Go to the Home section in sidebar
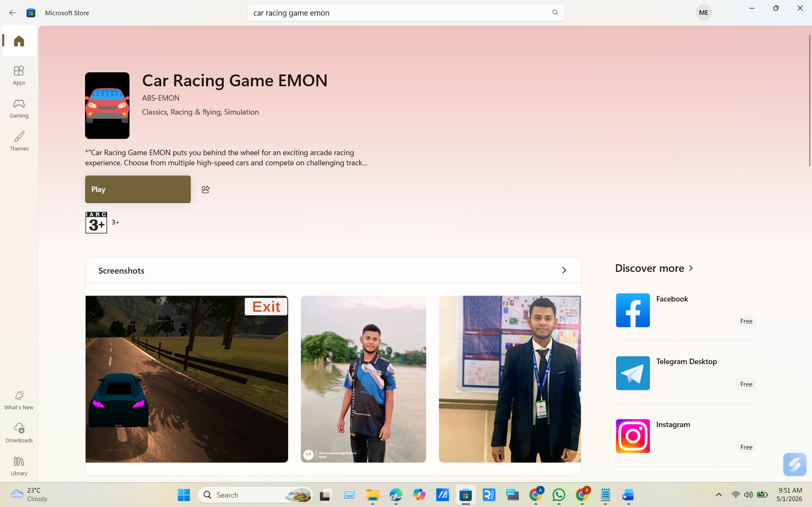The height and width of the screenshot is (507, 812). point(19,41)
